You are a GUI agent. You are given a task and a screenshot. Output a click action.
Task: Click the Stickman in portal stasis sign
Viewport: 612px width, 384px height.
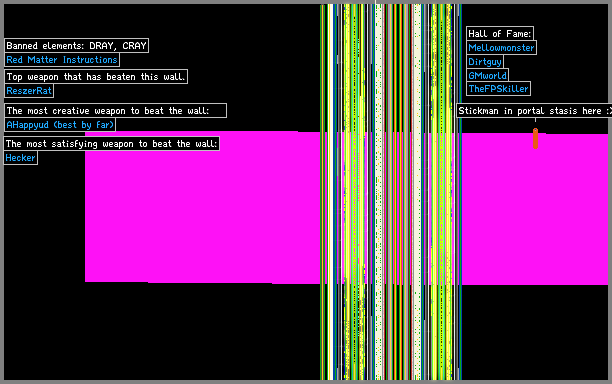pos(534,110)
